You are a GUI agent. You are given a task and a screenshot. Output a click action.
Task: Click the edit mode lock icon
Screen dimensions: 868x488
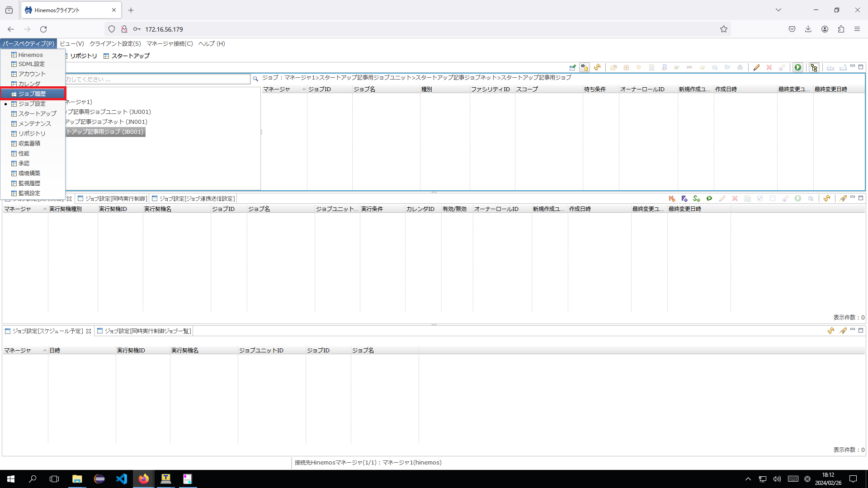(585, 68)
